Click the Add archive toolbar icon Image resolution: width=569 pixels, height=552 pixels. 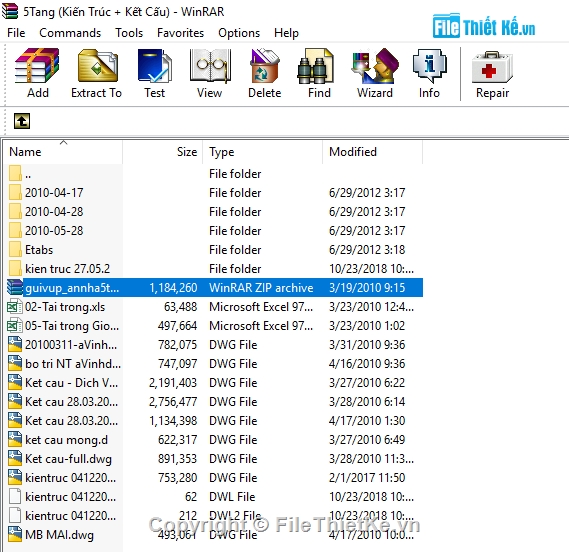tap(37, 66)
